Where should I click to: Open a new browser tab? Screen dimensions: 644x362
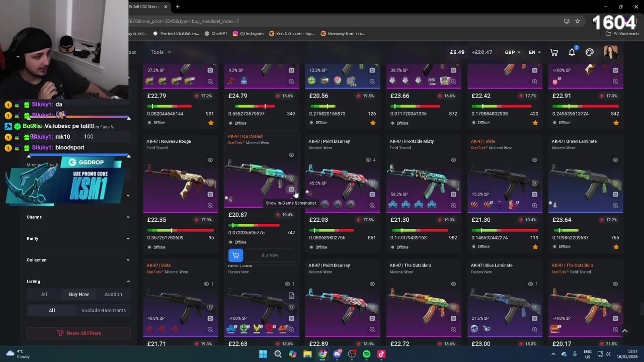178,7
